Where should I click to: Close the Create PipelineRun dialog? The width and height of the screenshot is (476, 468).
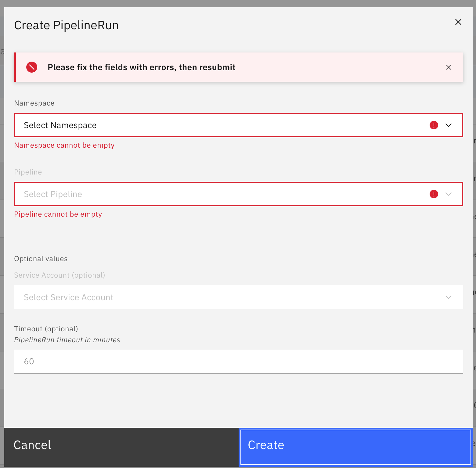458,22
